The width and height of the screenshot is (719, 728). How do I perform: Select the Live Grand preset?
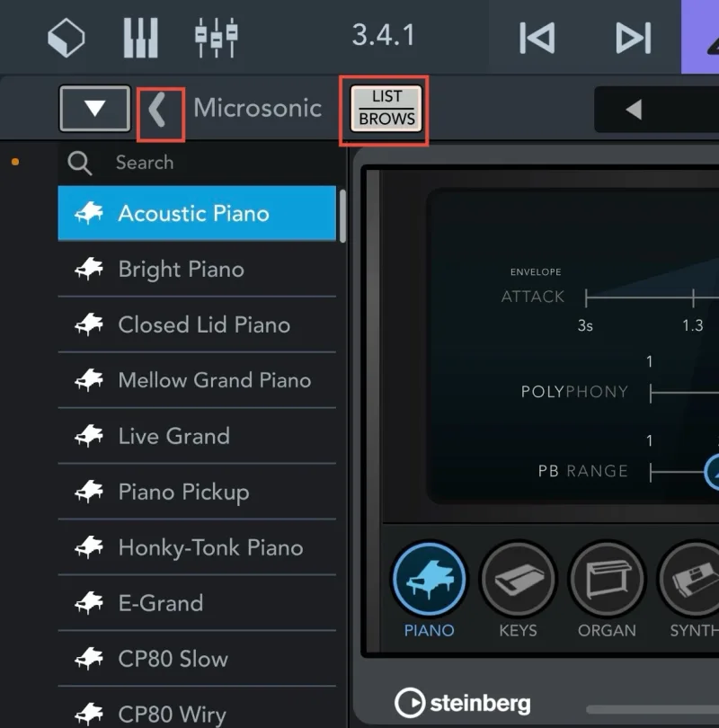point(197,436)
